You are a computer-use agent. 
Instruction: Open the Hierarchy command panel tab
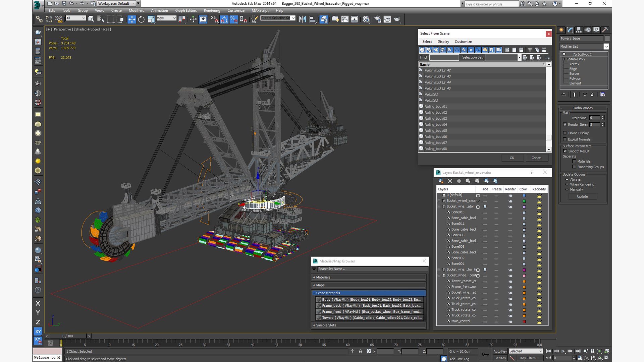[x=579, y=30]
